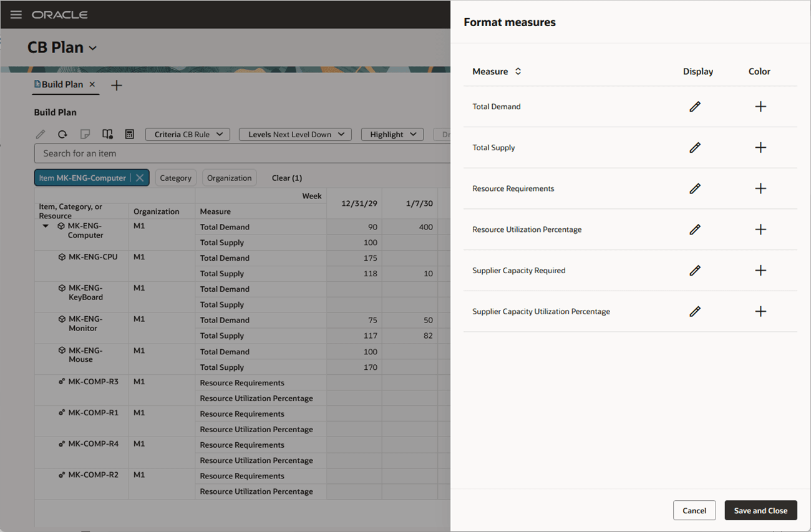Click the cell with value 118
The height and width of the screenshot is (532, 811).
tap(354, 274)
